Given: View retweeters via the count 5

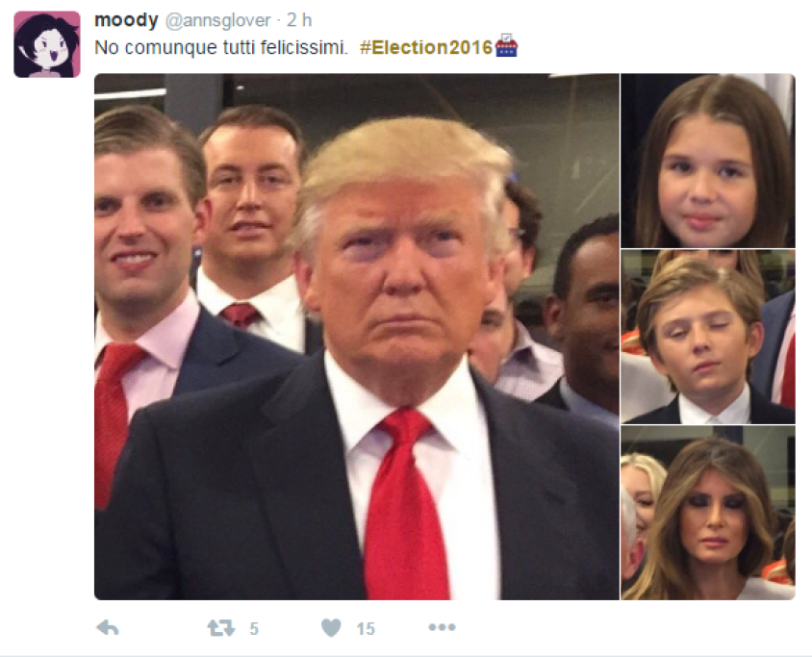Looking at the screenshot, I should [x=254, y=628].
